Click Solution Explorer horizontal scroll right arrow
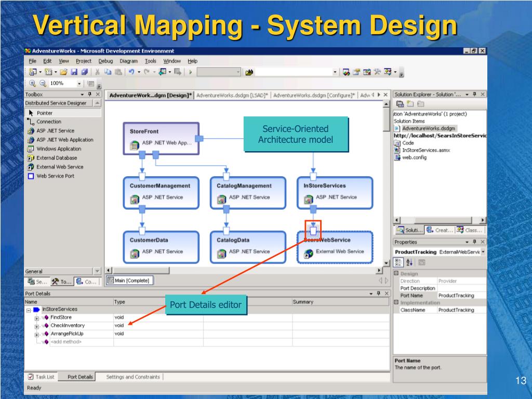 483,220
